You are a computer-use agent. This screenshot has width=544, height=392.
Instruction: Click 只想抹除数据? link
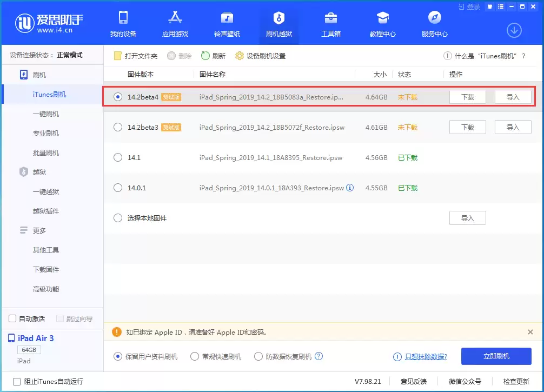(x=426, y=356)
